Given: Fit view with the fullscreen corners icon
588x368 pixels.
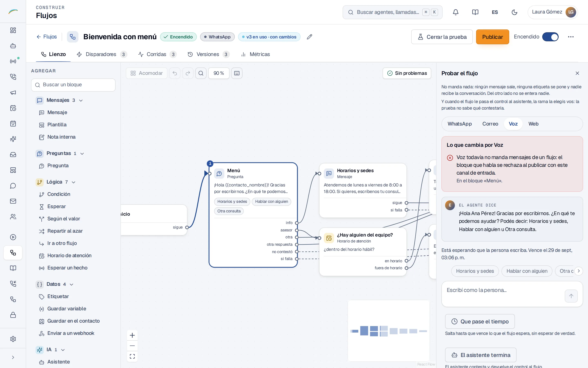Looking at the screenshot, I should pyautogui.click(x=132, y=356).
